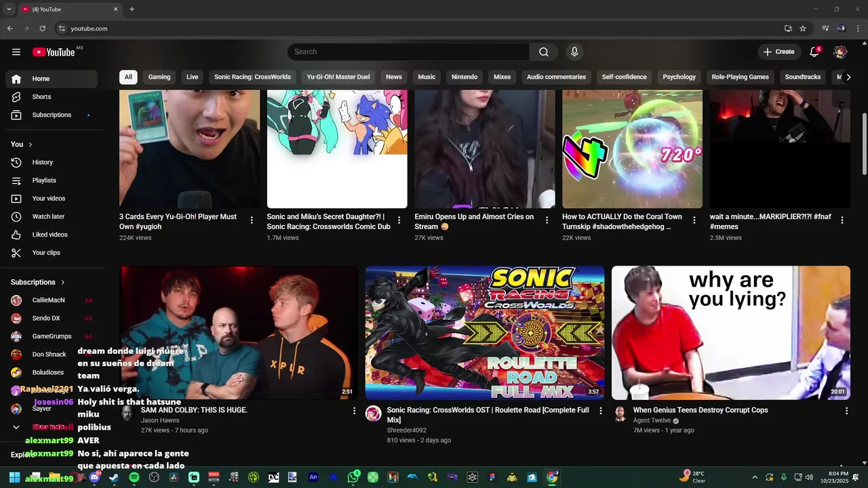Open WhatsApp from the taskbar
Viewport: 868px width, 488px height.
point(353,477)
